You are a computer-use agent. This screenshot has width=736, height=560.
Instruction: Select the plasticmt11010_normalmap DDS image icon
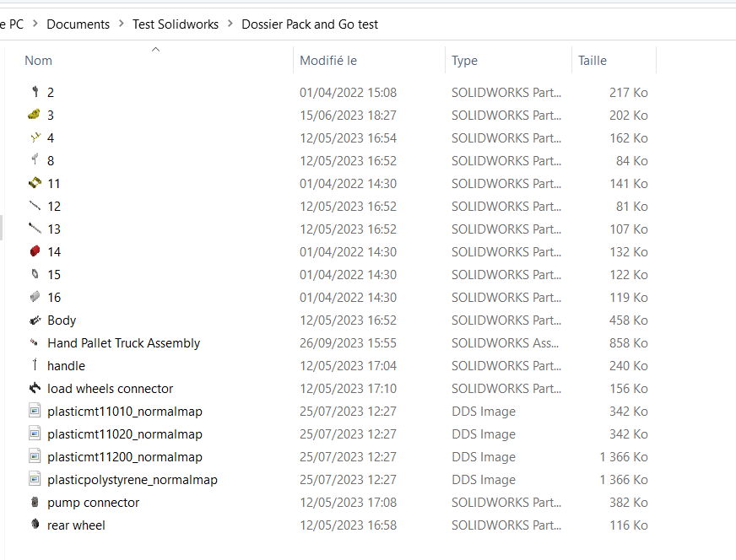click(34, 412)
